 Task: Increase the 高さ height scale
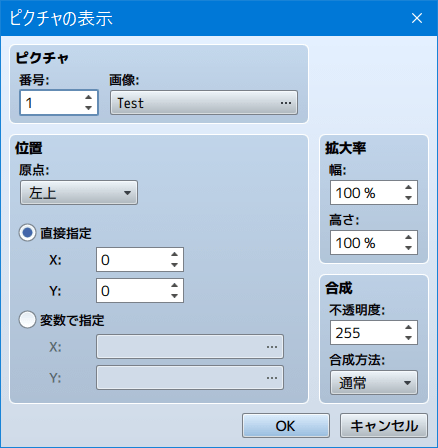(409, 237)
